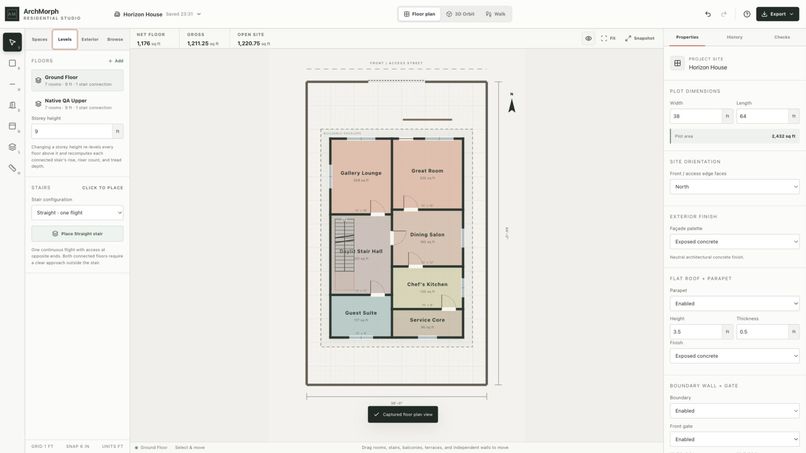Edit the Storey height field
Viewport: 806px width, 453px height.
[71, 131]
